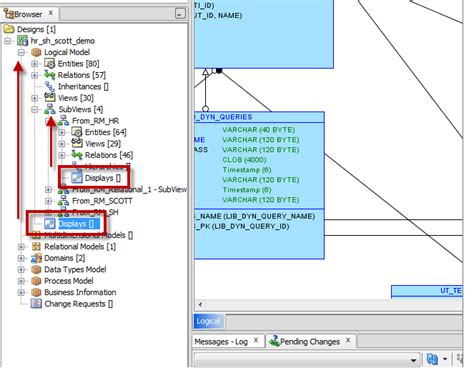Viewport: 474px width, 378px height.
Task: Expand the Views [29] node
Action: pos(62,144)
